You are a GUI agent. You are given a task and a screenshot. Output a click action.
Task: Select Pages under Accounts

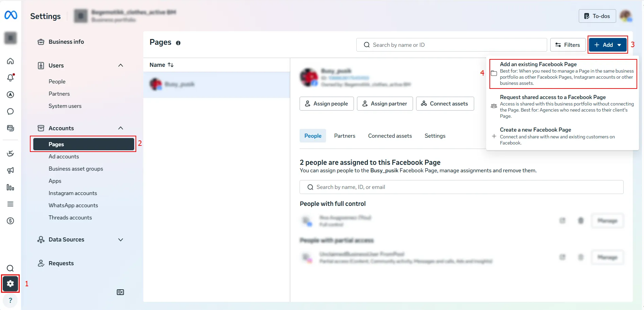(84, 144)
